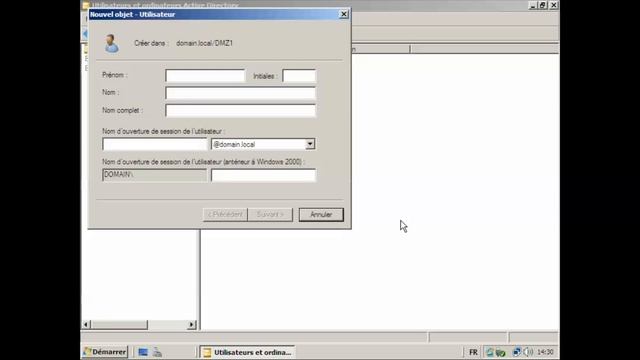Click the Initiales input field
The width and height of the screenshot is (640, 360).
click(299, 76)
